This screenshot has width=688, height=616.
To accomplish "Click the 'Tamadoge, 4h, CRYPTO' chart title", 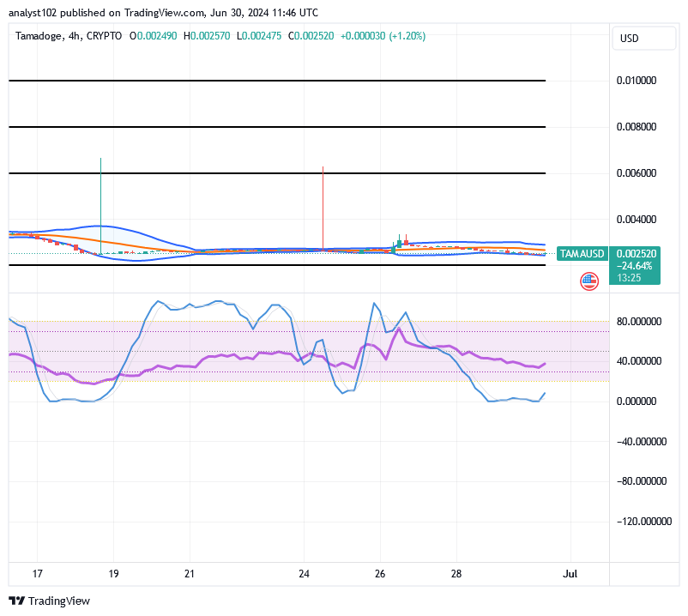I will click(x=69, y=36).
